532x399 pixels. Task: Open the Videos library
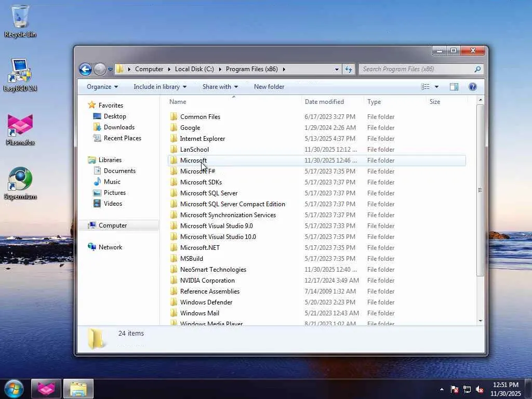pyautogui.click(x=113, y=204)
